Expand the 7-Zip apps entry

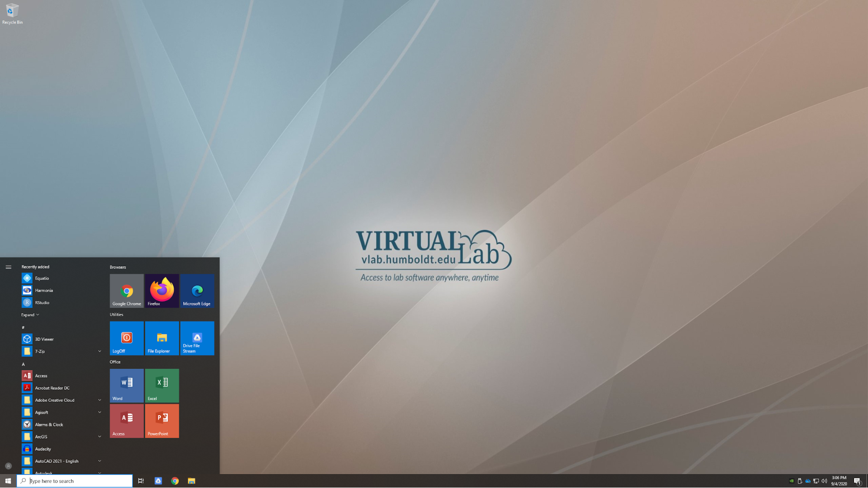click(x=99, y=351)
